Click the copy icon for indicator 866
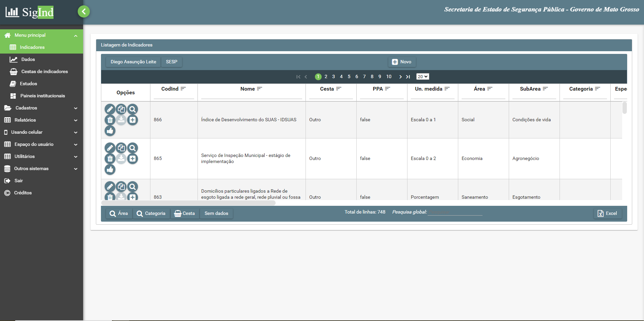Viewport: 644px width, 321px height. click(121, 109)
